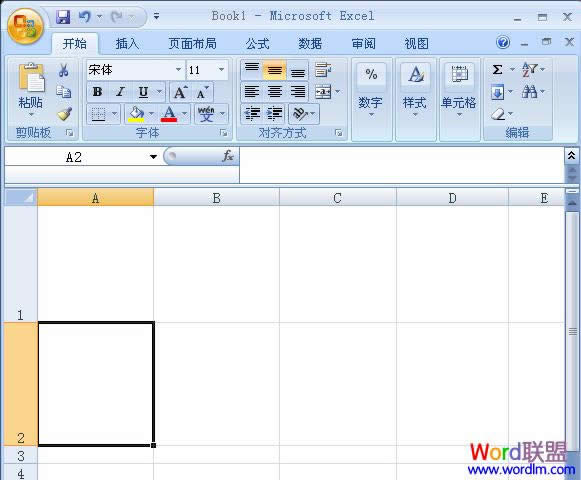Insert function with the fx button
Viewport: 581px width, 480px height.
[x=228, y=156]
